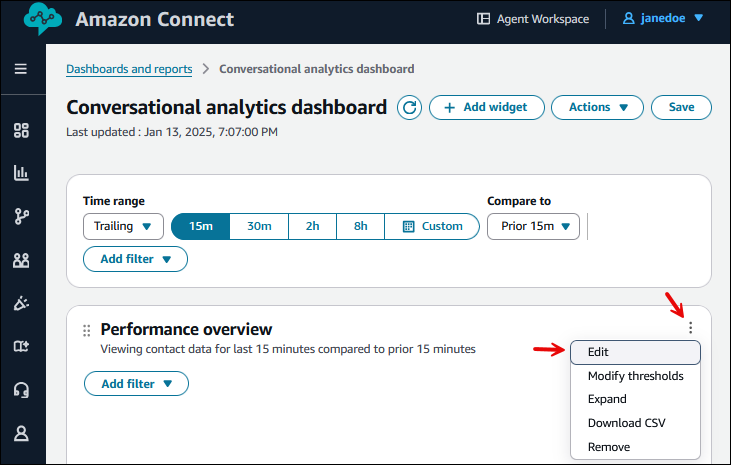Image resolution: width=731 pixels, height=465 pixels.
Task: Select the 2h time range
Action: click(313, 226)
